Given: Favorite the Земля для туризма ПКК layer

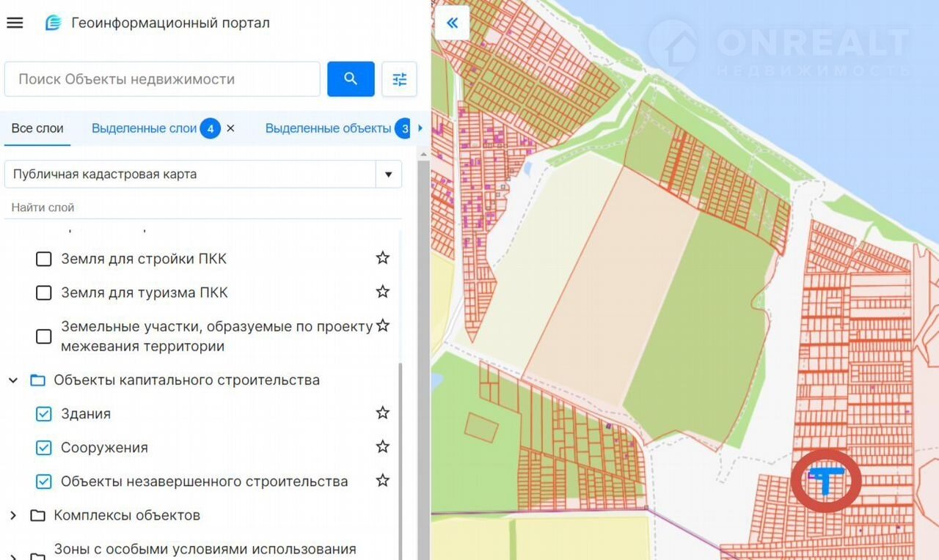Looking at the screenshot, I should [382, 292].
